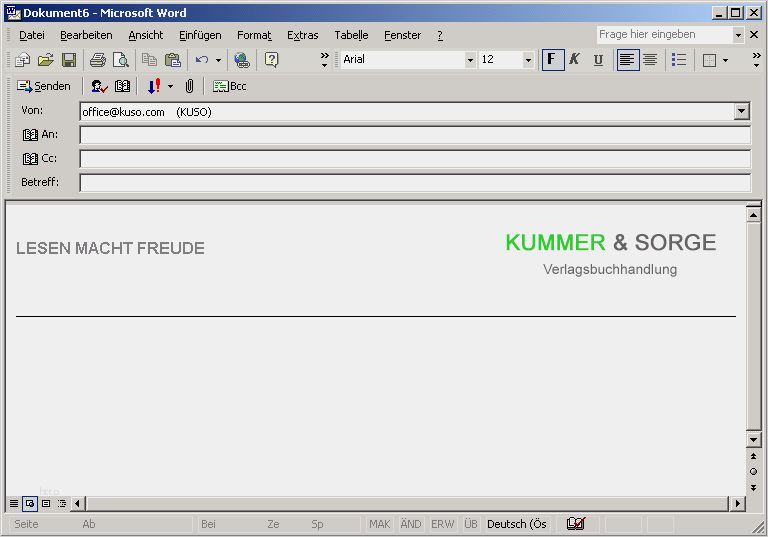
Task: Open the Datei menu
Action: 32,35
